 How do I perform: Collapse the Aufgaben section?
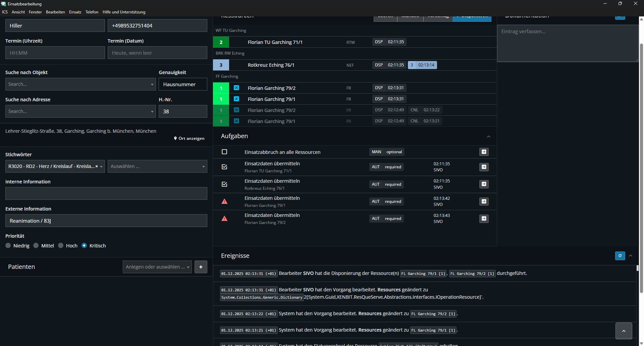point(488,136)
